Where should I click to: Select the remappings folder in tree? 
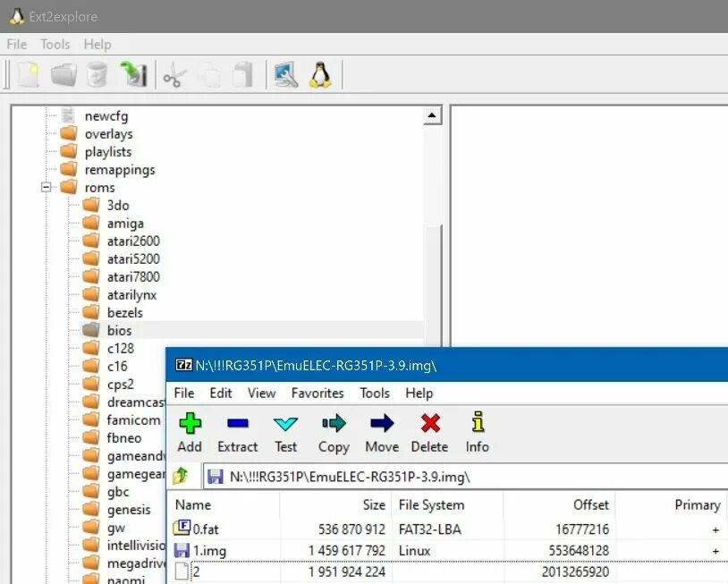click(x=120, y=170)
